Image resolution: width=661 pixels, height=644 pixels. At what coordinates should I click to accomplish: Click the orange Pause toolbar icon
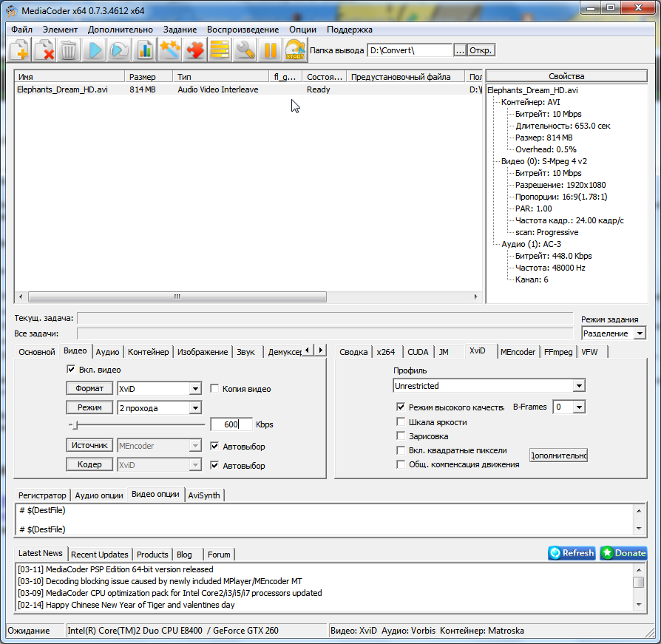point(270,50)
